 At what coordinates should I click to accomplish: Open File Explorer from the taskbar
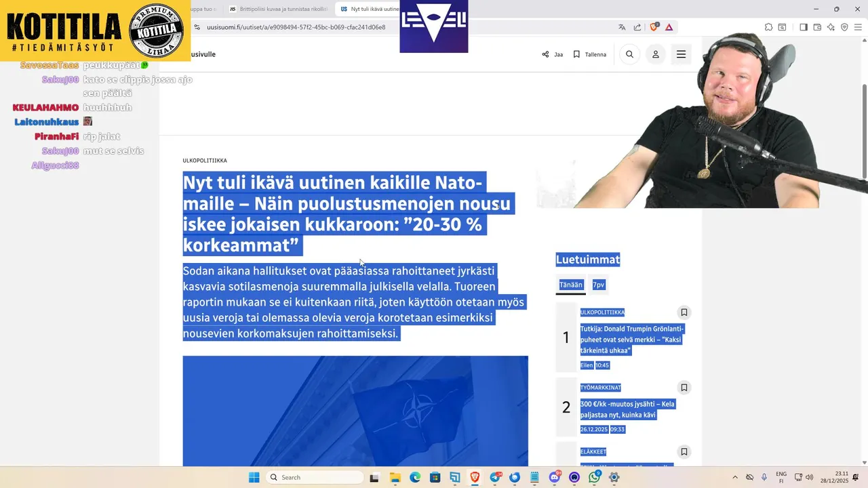click(x=395, y=477)
